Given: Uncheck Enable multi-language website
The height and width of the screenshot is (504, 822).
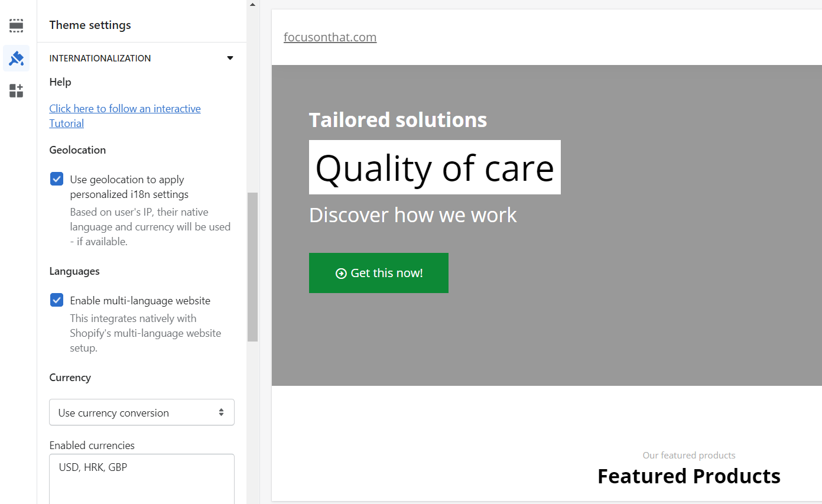Looking at the screenshot, I should [x=57, y=300].
